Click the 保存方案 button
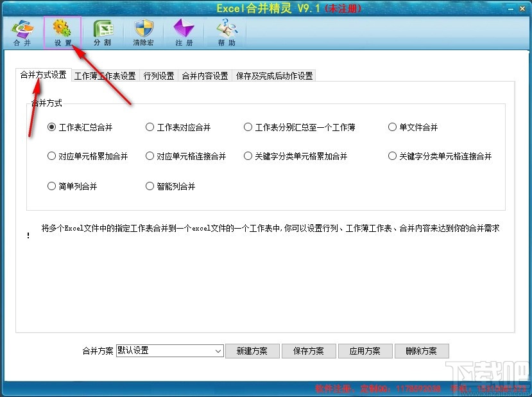The width and height of the screenshot is (532, 397). (x=309, y=351)
